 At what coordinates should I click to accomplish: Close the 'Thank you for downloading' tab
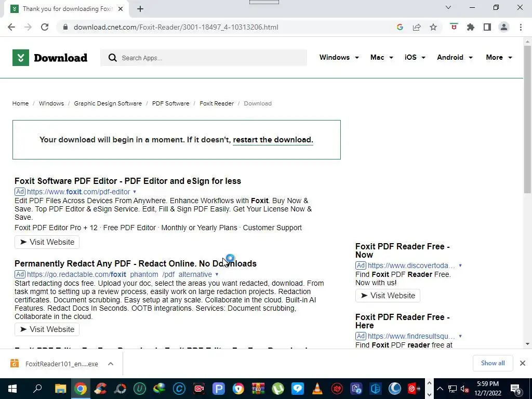[121, 9]
